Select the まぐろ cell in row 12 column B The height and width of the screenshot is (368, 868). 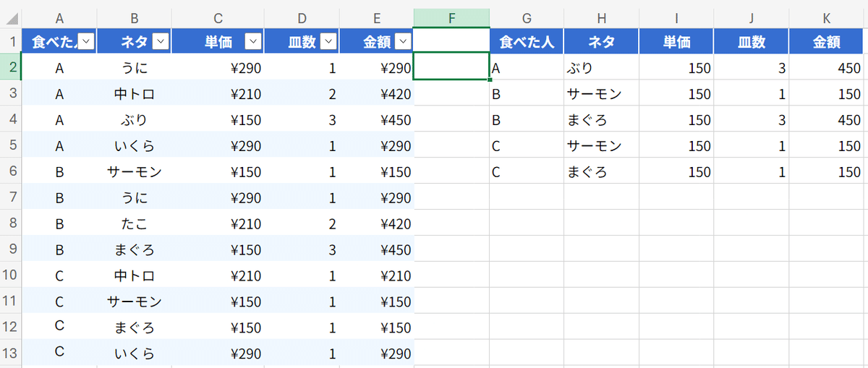(x=134, y=328)
